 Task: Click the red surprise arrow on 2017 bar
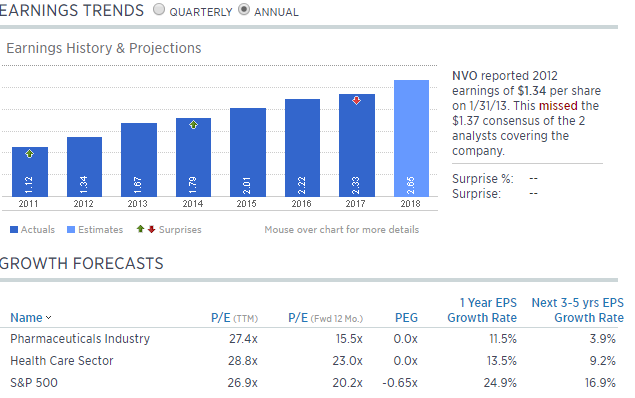[x=356, y=100]
